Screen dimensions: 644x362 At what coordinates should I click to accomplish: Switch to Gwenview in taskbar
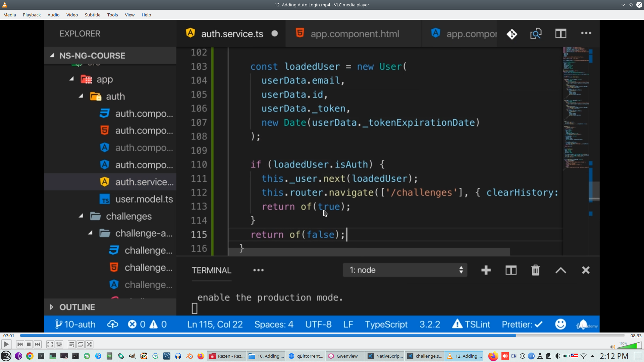click(x=344, y=356)
